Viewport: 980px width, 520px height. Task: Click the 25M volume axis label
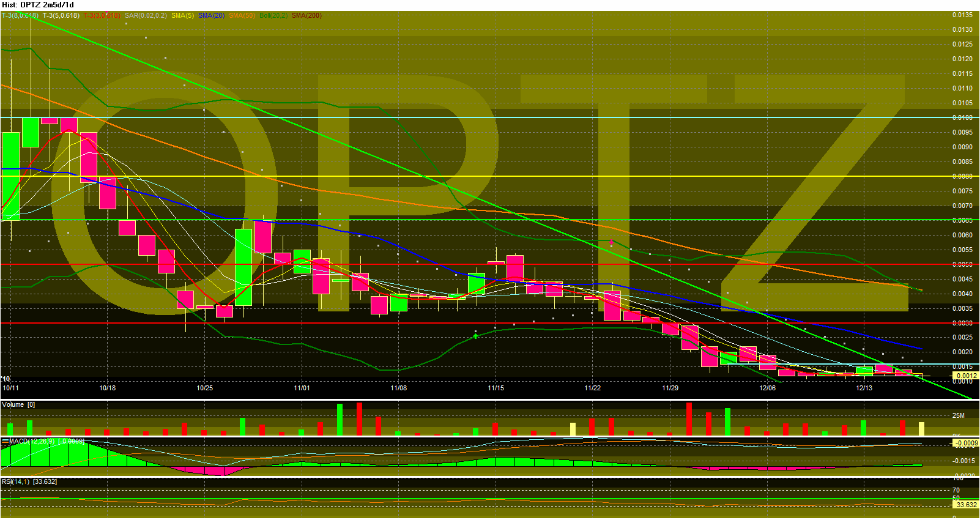pyautogui.click(x=958, y=415)
